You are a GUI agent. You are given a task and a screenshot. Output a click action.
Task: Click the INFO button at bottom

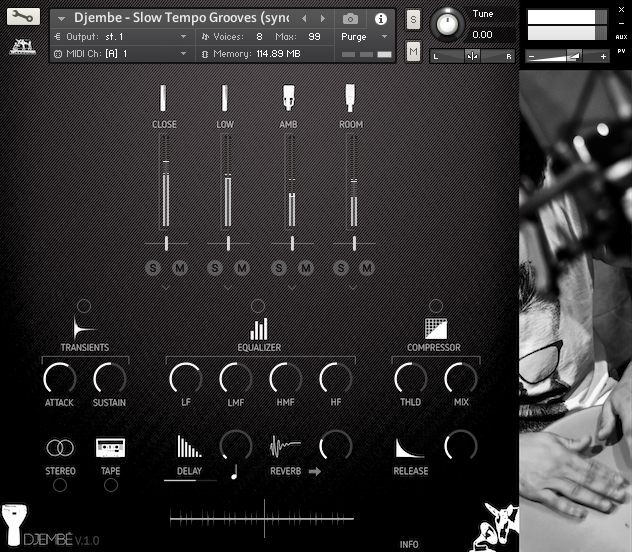pyautogui.click(x=409, y=544)
